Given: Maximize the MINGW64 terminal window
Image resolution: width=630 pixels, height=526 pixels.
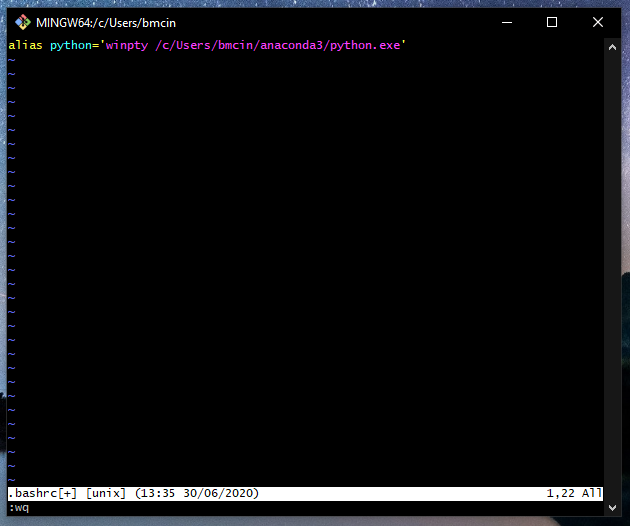Looking at the screenshot, I should [x=551, y=22].
